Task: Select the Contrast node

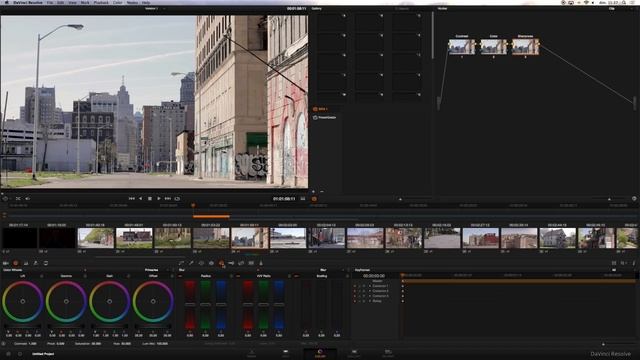Action: click(x=462, y=47)
